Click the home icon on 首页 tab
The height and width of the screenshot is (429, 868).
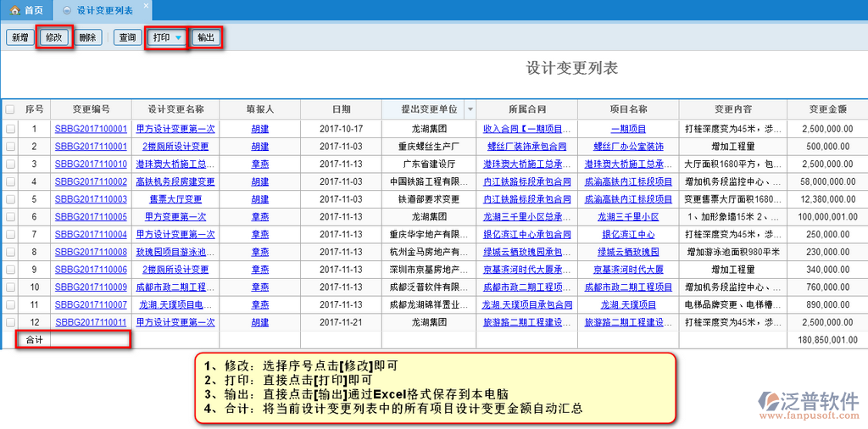point(14,10)
